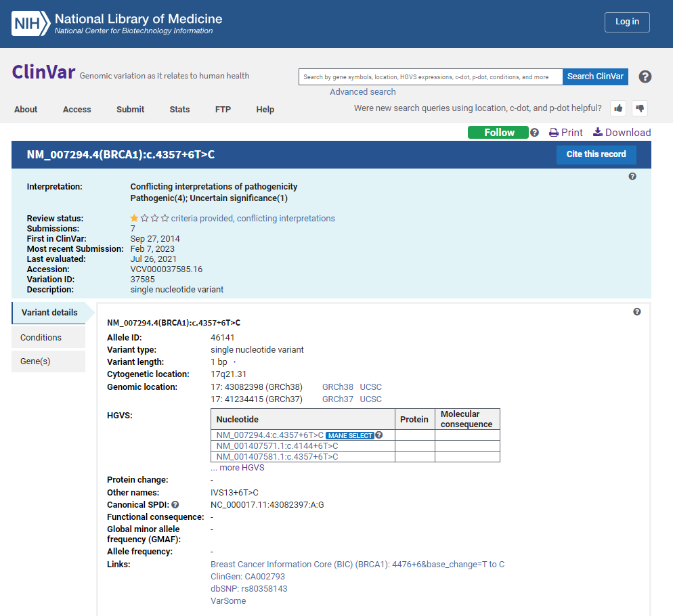
Task: Open the Advanced search link
Action: tap(362, 92)
